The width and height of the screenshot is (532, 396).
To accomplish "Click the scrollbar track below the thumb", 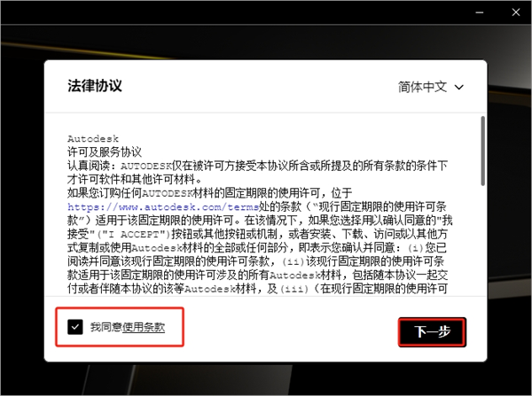I will 482,248.
